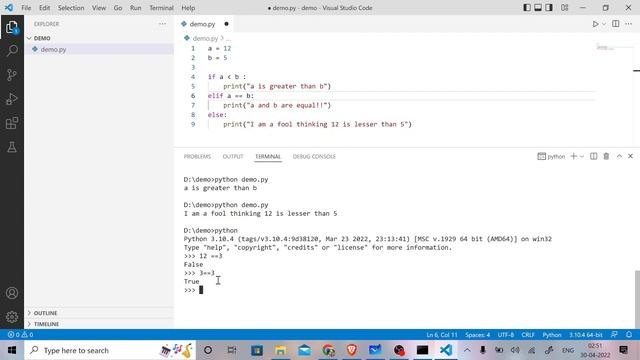The height and width of the screenshot is (360, 640).
Task: Select interpreter 3.10.4 64-bit
Action: point(586,335)
